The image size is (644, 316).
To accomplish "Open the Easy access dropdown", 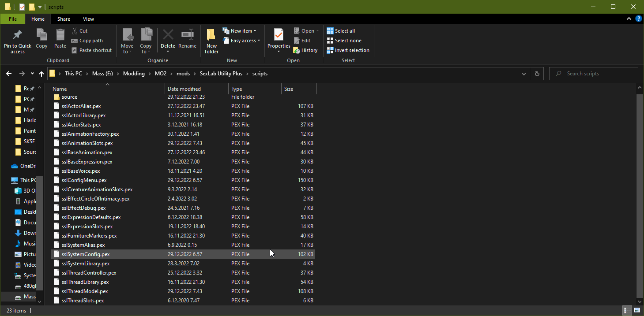I will 241,41.
